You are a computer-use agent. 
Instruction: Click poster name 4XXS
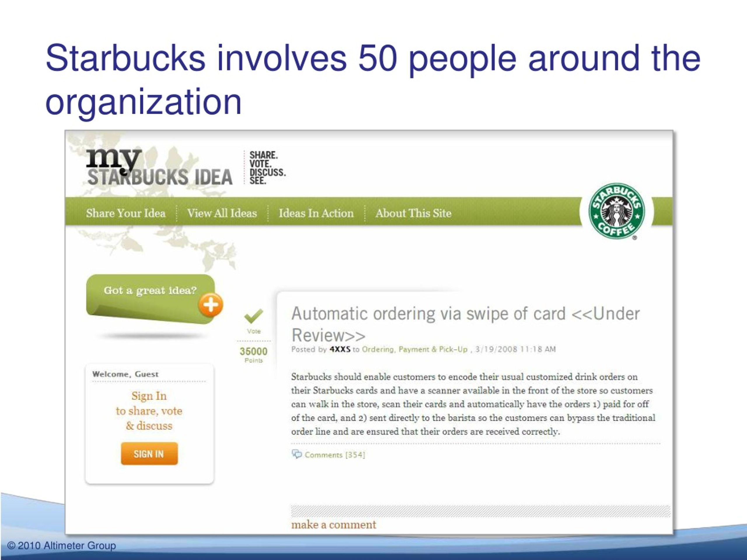340,349
